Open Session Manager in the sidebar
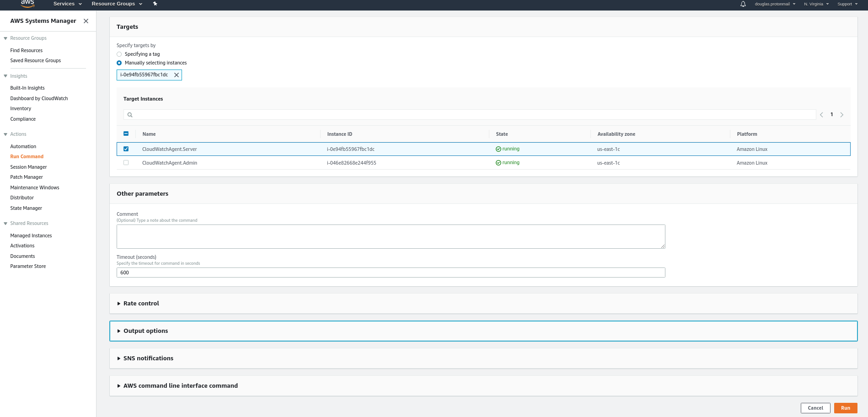Screen dimensions: 868x417 click(x=28, y=167)
